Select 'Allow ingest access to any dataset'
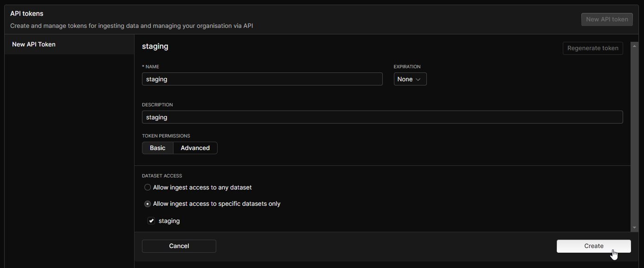The height and width of the screenshot is (268, 644). coord(148,188)
